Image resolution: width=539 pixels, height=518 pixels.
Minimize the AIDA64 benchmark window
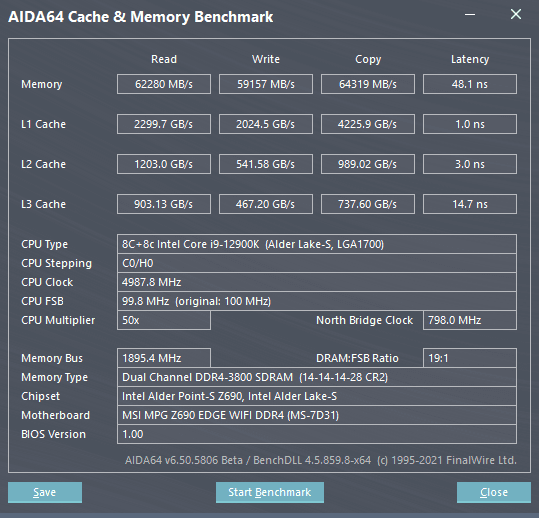[470, 15]
